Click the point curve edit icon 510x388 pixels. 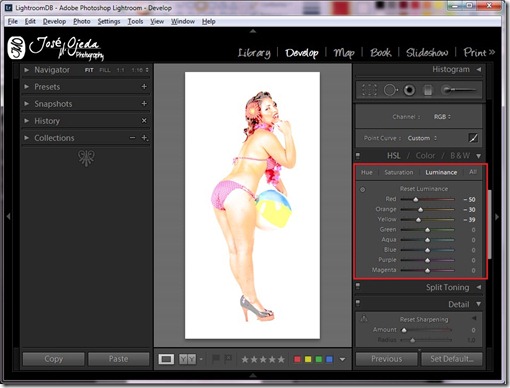click(x=473, y=138)
